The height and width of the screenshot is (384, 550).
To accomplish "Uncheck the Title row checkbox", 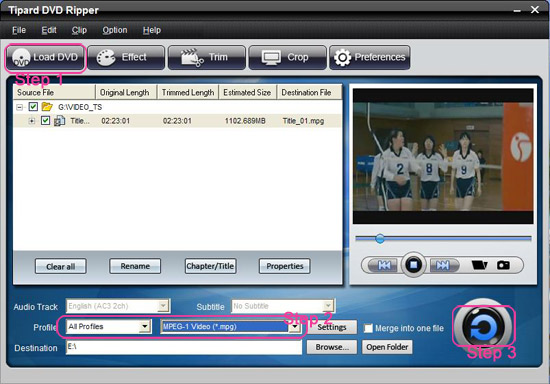I will [x=45, y=121].
